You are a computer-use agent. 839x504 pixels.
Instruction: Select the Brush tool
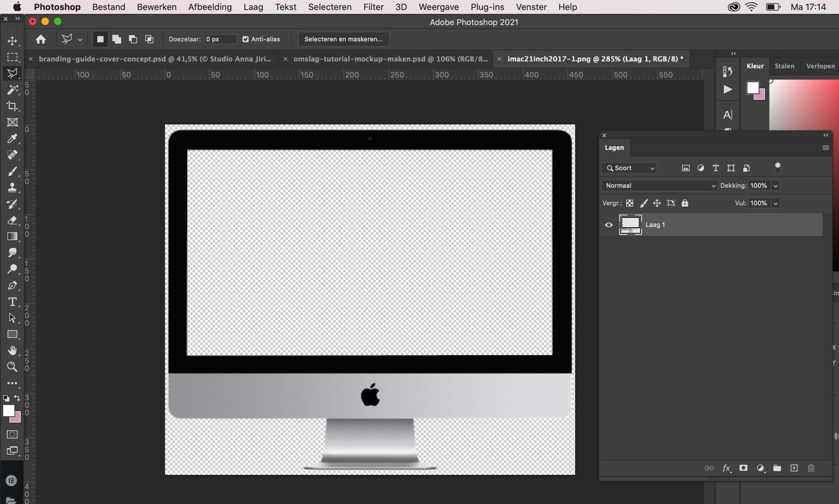[x=12, y=171]
